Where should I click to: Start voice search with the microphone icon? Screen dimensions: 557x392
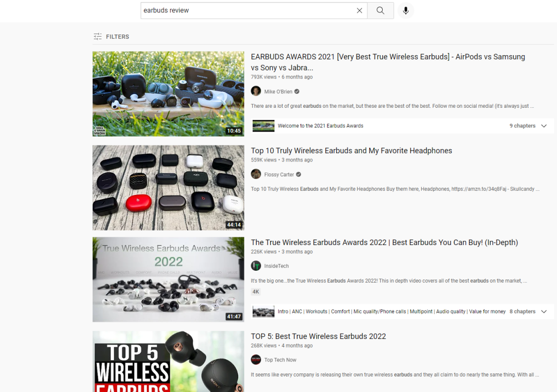(406, 11)
